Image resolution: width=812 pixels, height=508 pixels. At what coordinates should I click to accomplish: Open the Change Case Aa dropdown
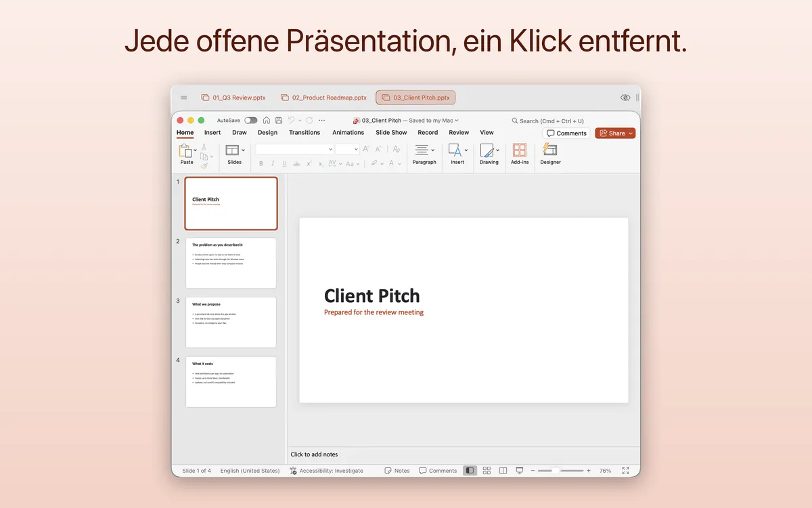click(x=353, y=163)
